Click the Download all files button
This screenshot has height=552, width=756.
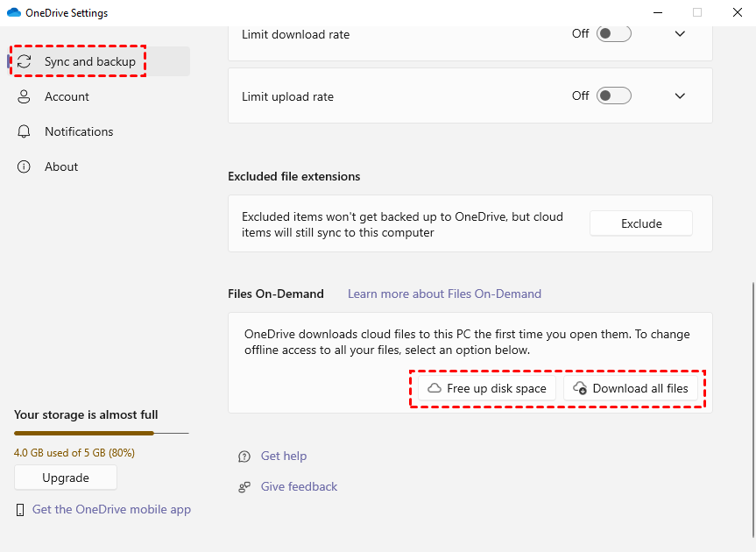(631, 388)
